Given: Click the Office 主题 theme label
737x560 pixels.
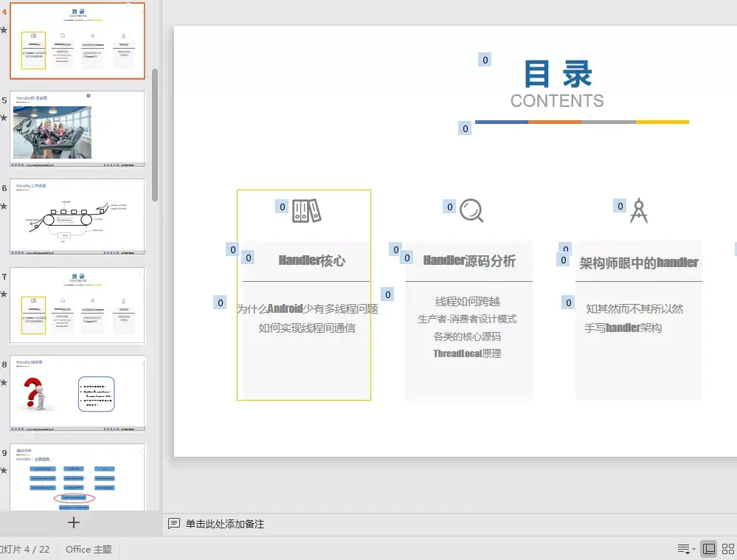Looking at the screenshot, I should point(89,549).
